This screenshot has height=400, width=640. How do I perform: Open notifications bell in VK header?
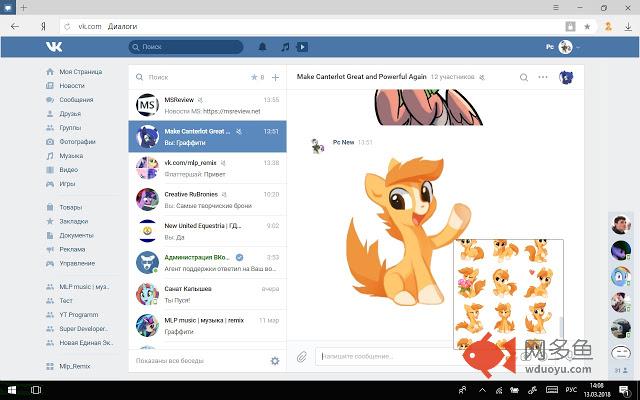(x=262, y=47)
